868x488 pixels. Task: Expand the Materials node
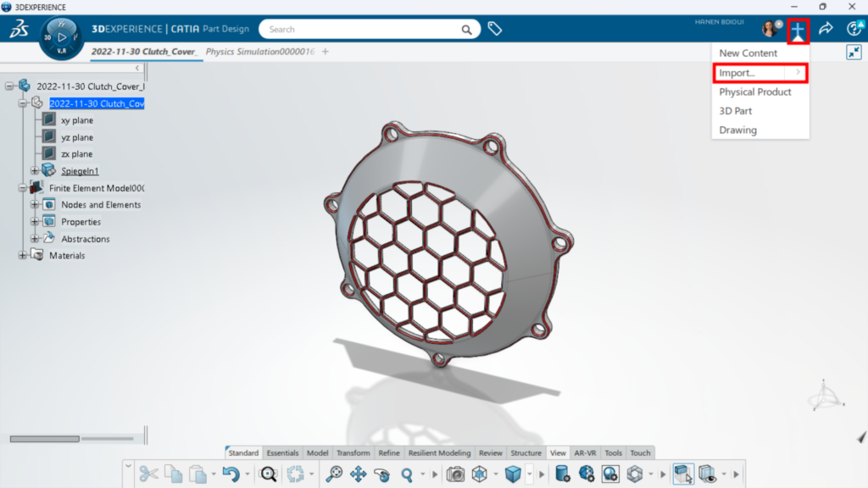[22, 256]
